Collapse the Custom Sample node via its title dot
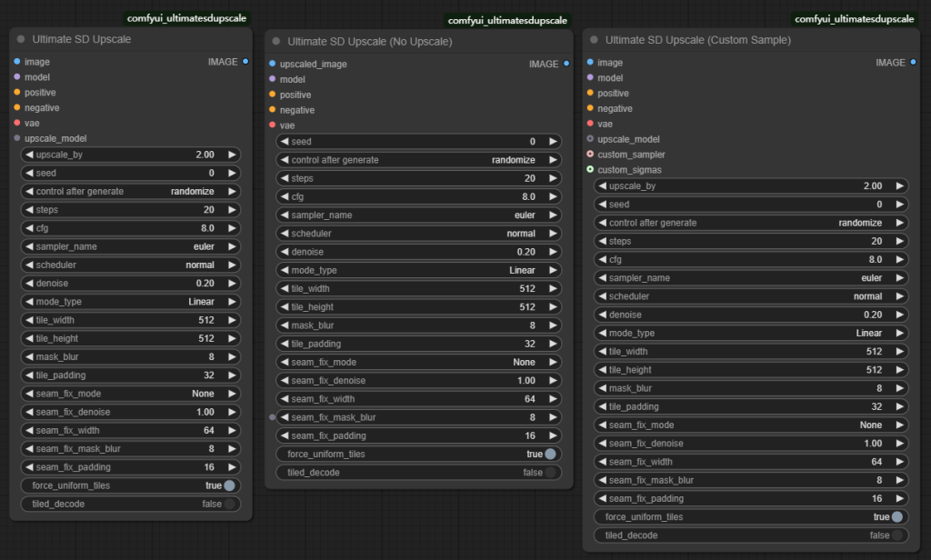The image size is (931, 560). tap(594, 40)
